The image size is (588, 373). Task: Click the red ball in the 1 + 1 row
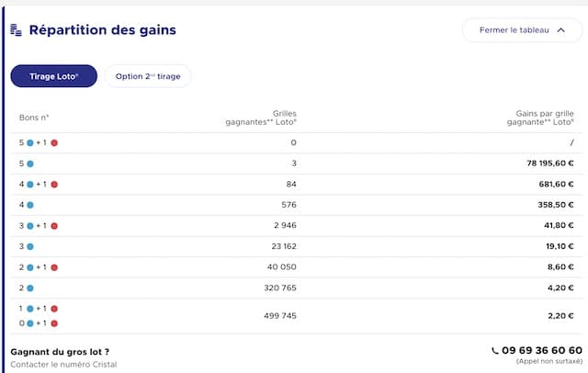tap(54, 309)
